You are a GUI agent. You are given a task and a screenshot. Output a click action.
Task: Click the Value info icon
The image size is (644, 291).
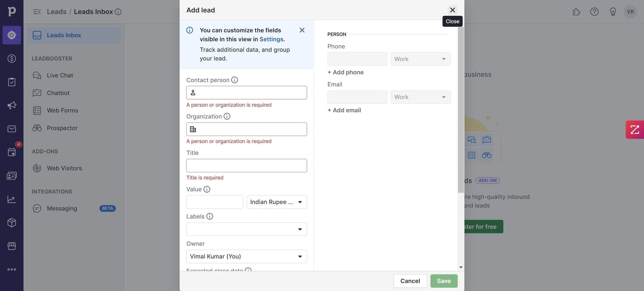(x=207, y=189)
